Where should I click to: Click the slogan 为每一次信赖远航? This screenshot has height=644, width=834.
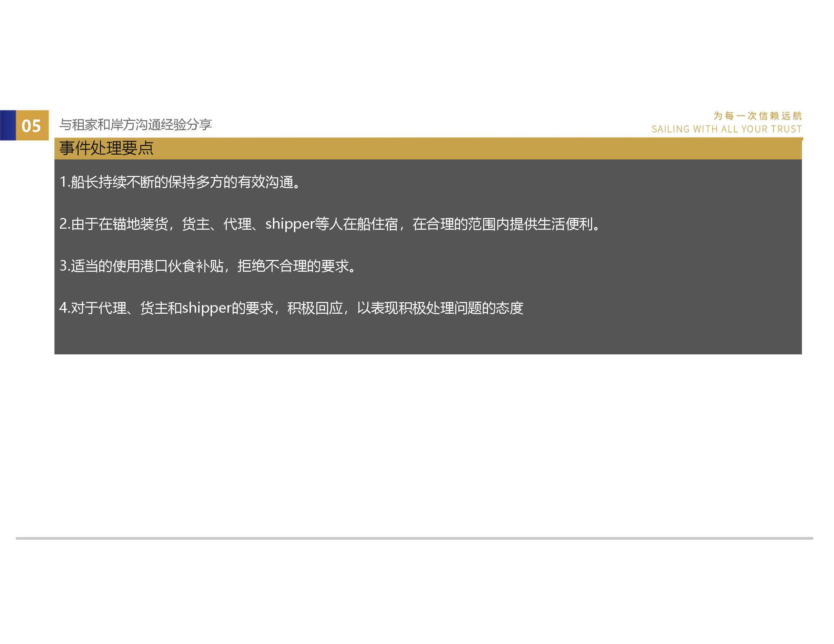[x=757, y=116]
